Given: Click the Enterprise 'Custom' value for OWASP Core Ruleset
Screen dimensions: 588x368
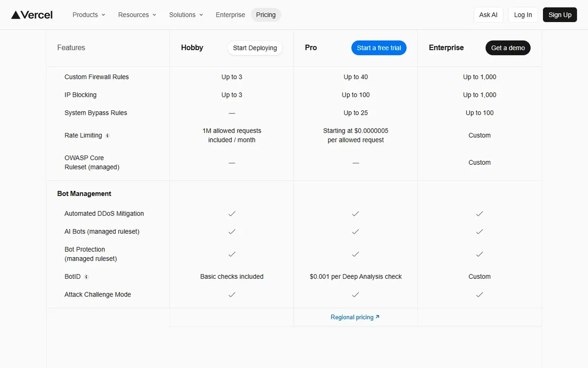Looking at the screenshot, I should (480, 162).
